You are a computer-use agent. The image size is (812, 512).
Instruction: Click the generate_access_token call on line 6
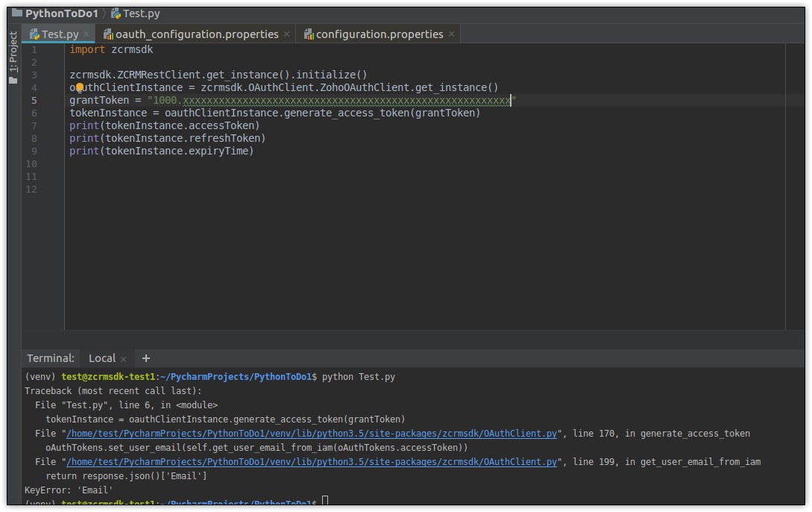pyautogui.click(x=274, y=113)
